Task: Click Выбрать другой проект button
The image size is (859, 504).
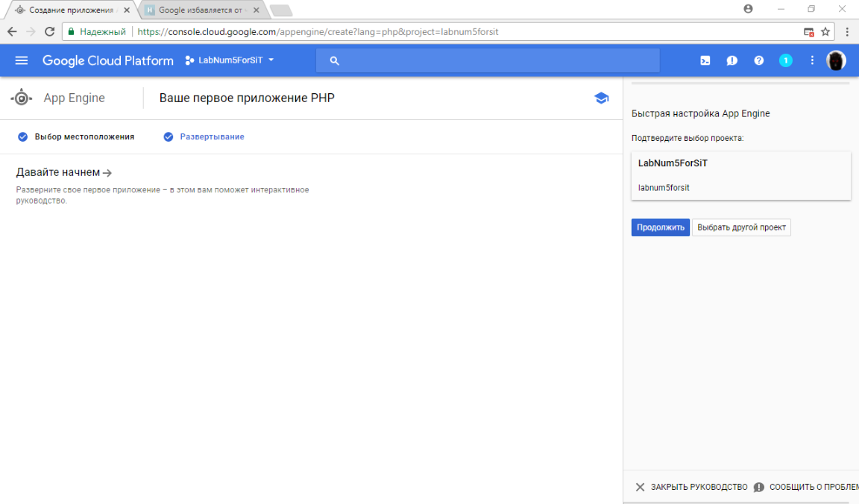Action: tap(741, 227)
